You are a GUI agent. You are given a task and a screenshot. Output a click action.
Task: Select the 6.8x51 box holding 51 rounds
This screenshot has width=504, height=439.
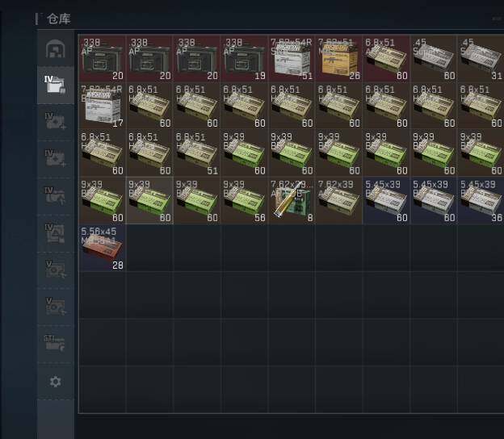pos(197,153)
